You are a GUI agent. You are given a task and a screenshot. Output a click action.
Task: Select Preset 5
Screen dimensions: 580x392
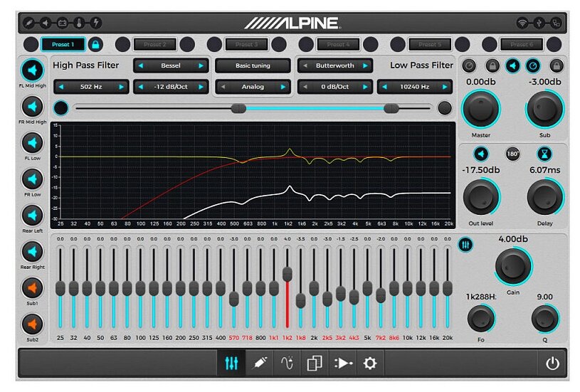coord(430,44)
